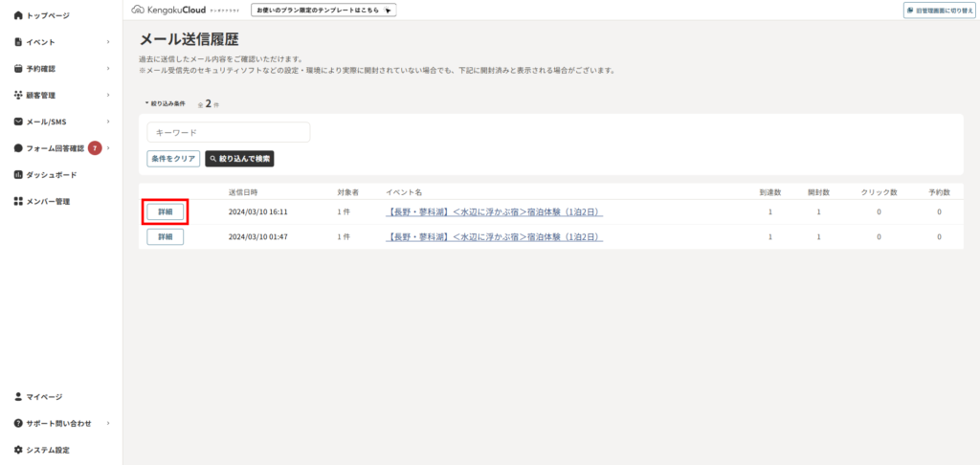Expand the メール/SMS submenu arrow
Screen dimensions: 980x465
pos(108,122)
